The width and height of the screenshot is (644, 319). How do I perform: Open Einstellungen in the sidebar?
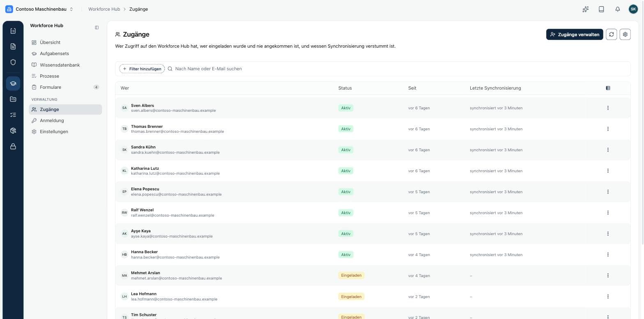pos(65,132)
